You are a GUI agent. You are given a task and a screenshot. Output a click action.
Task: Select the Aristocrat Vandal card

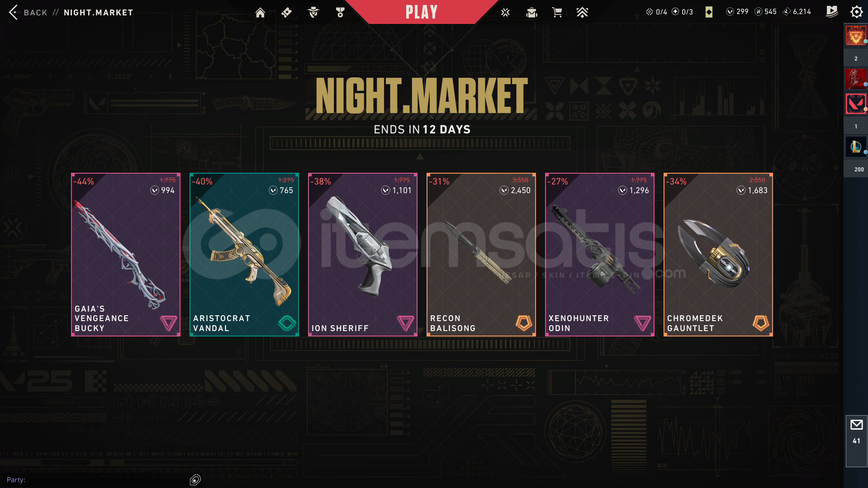(x=244, y=255)
